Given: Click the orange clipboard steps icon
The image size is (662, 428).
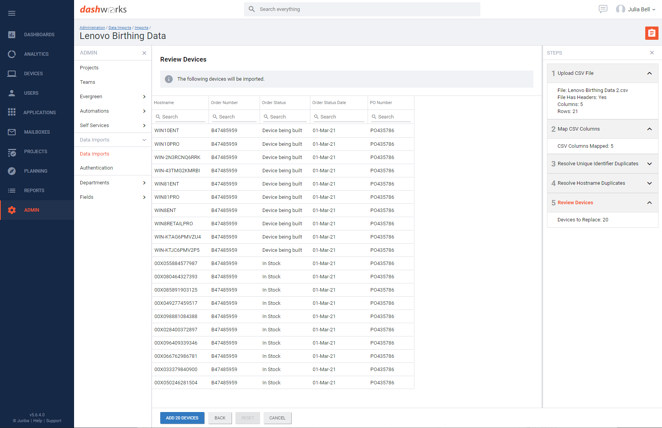Looking at the screenshot, I should pyautogui.click(x=651, y=33).
